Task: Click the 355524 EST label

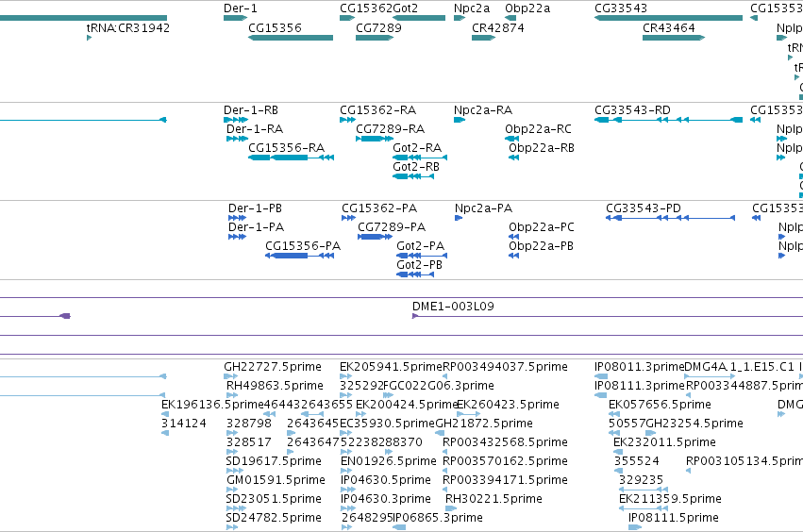Action: tap(637, 461)
